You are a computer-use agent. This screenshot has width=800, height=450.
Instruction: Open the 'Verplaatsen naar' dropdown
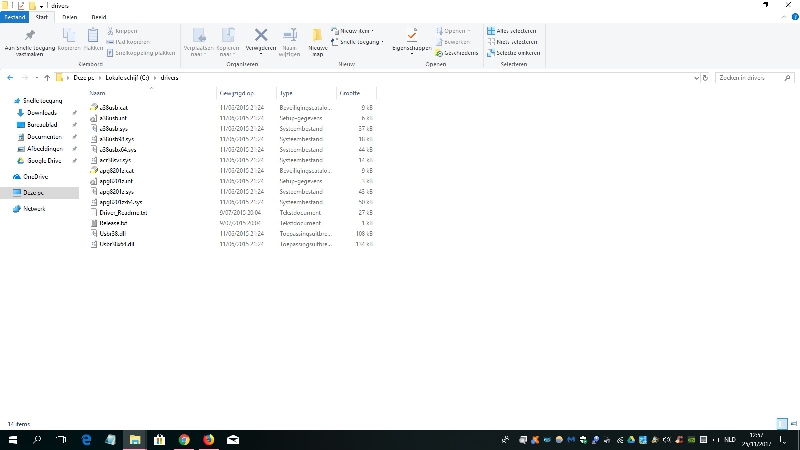point(199,40)
